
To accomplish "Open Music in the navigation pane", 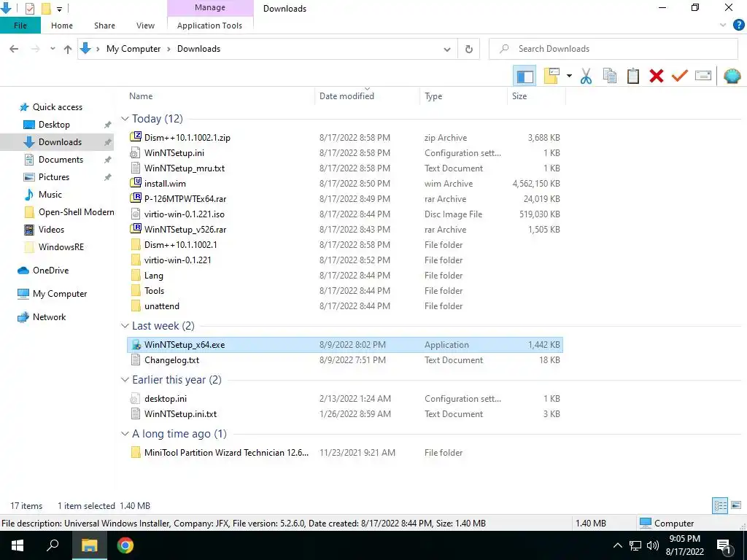I will pos(50,195).
